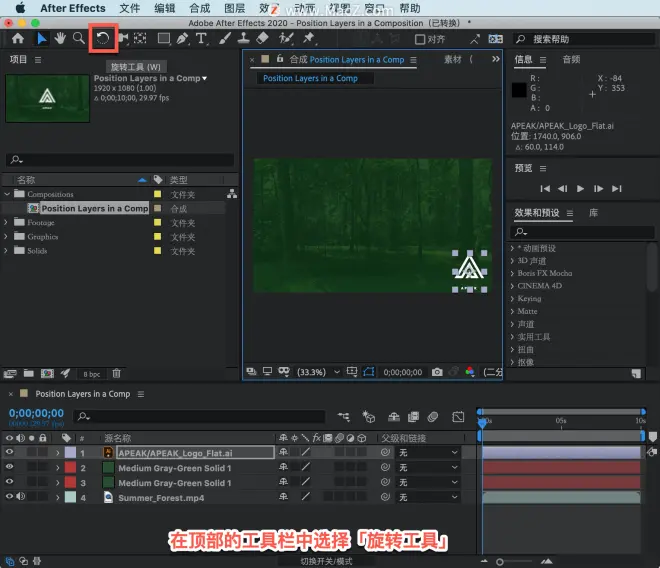Select the Pan Behind anchor point tool
The image size is (660, 568).
coord(140,39)
